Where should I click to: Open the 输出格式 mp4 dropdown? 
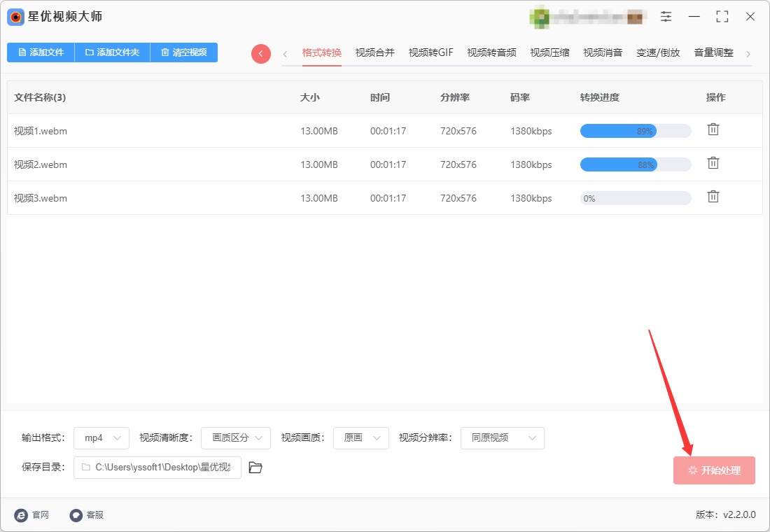[101, 438]
